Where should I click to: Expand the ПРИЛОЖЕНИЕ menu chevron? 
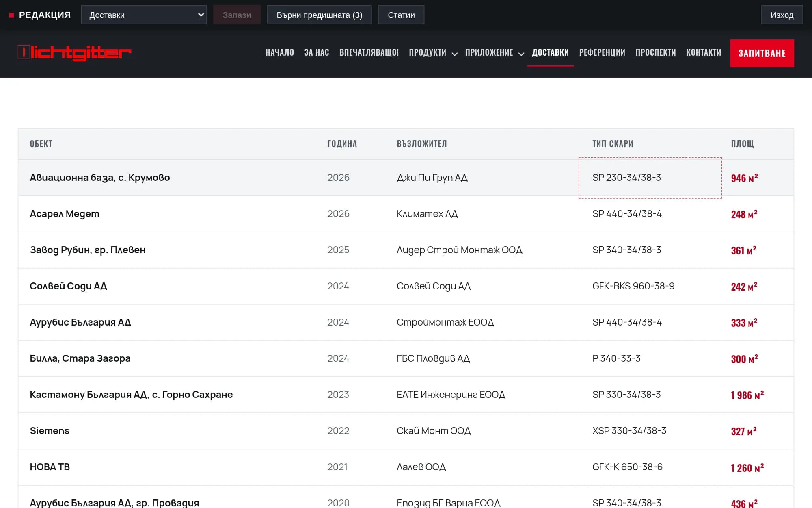521,54
